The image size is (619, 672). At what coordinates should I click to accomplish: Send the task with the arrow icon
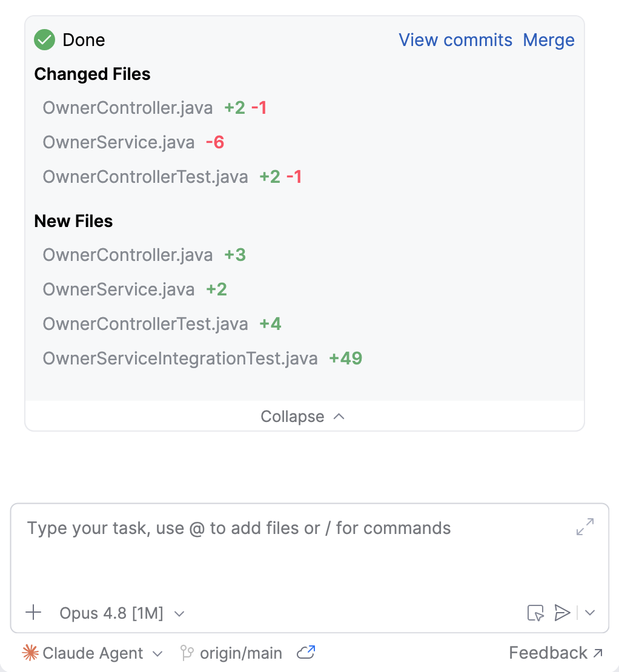coord(562,613)
